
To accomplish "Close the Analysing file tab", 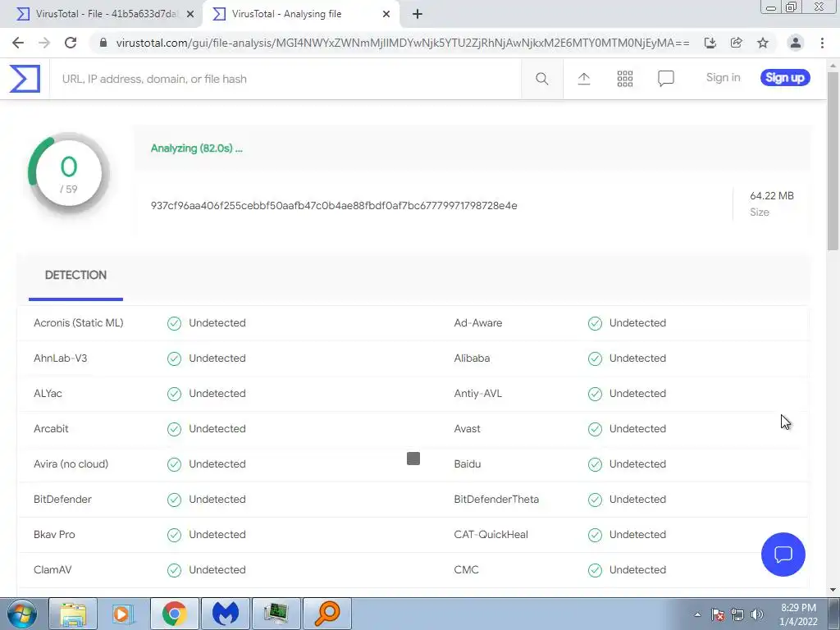I will pyautogui.click(x=386, y=14).
